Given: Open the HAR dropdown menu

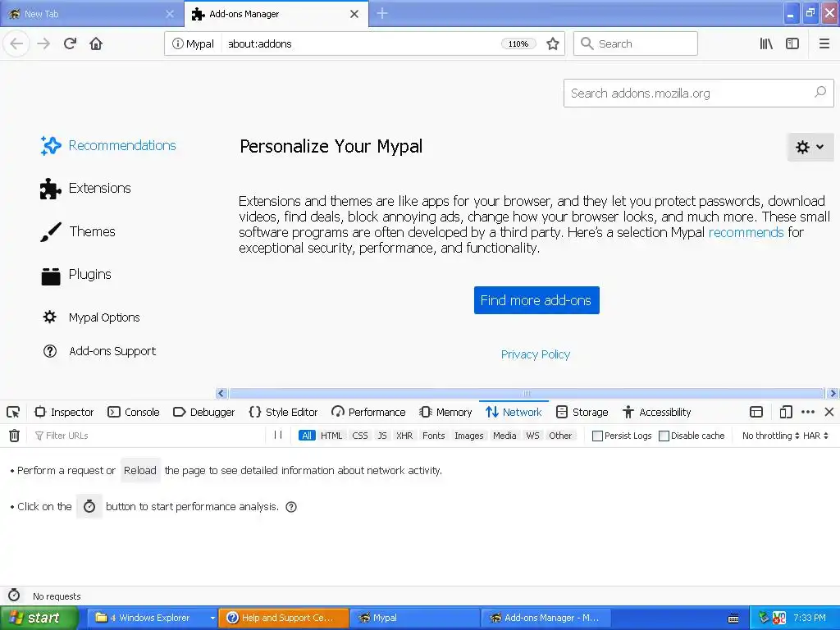Looking at the screenshot, I should tap(815, 436).
